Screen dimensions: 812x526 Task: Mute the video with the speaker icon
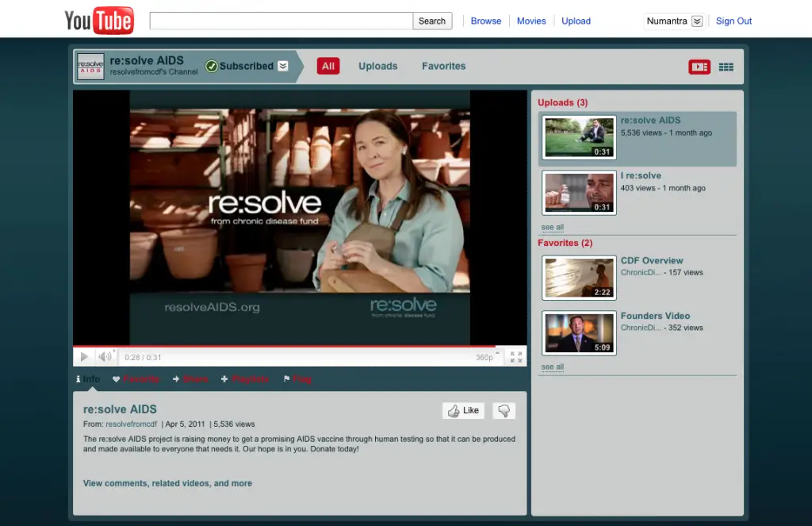click(x=105, y=357)
